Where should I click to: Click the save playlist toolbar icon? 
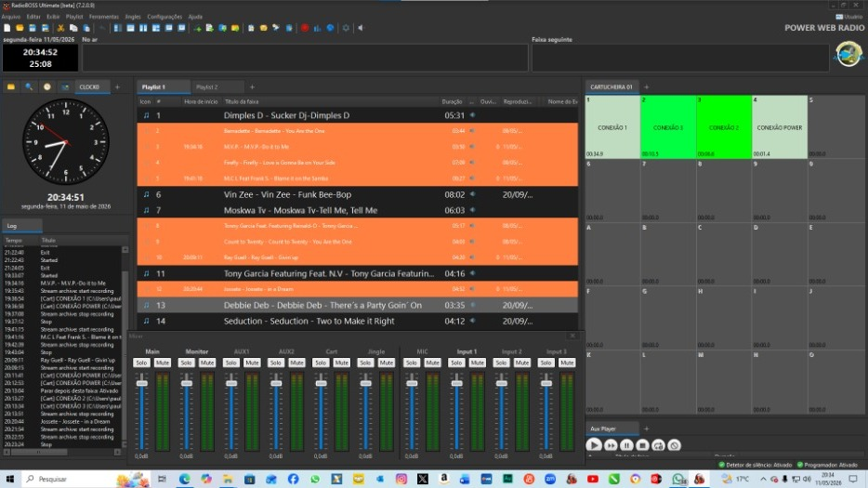coord(33,28)
